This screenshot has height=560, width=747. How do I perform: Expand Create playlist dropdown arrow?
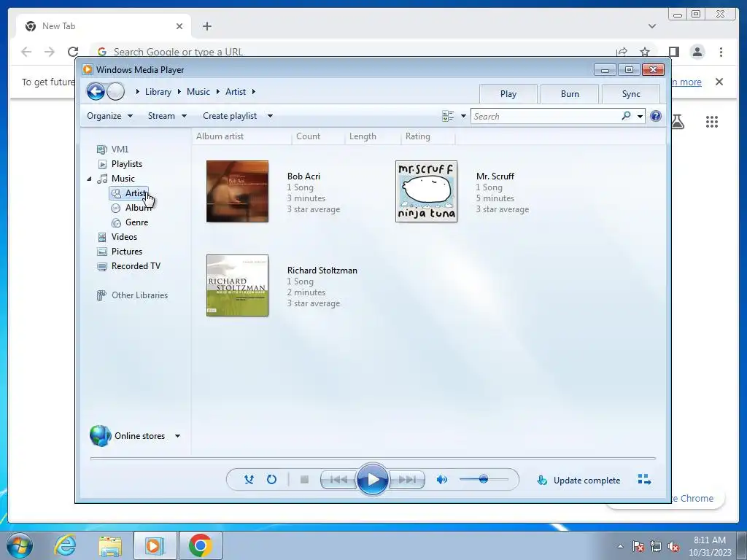coord(270,116)
